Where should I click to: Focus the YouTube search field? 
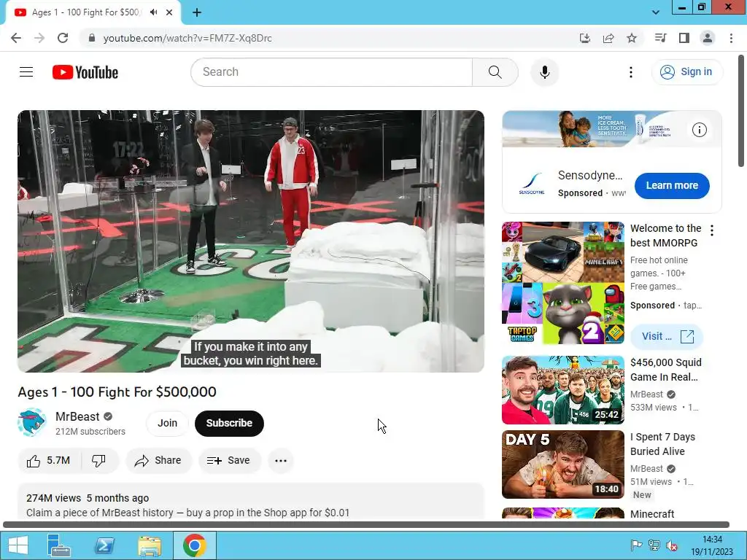pos(332,72)
